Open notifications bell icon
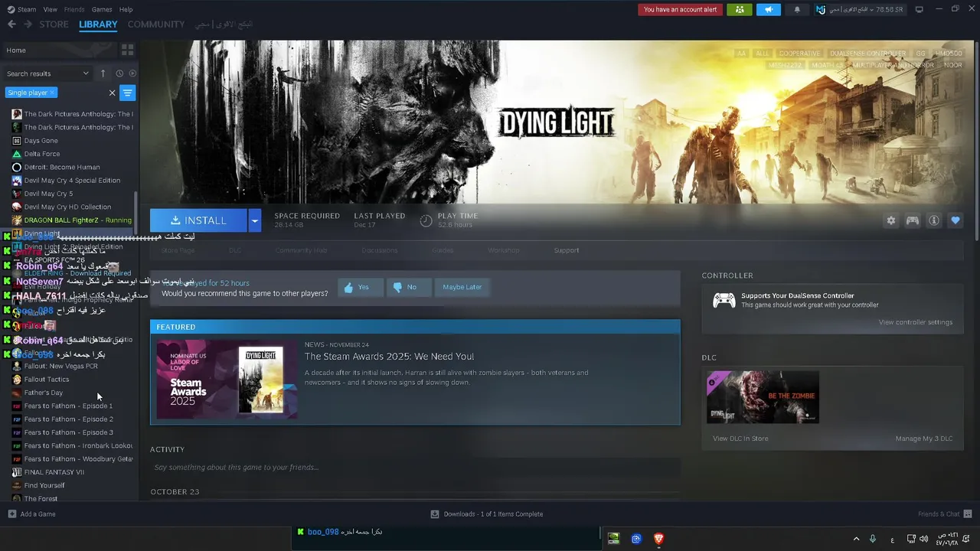980x551 pixels. [797, 9]
